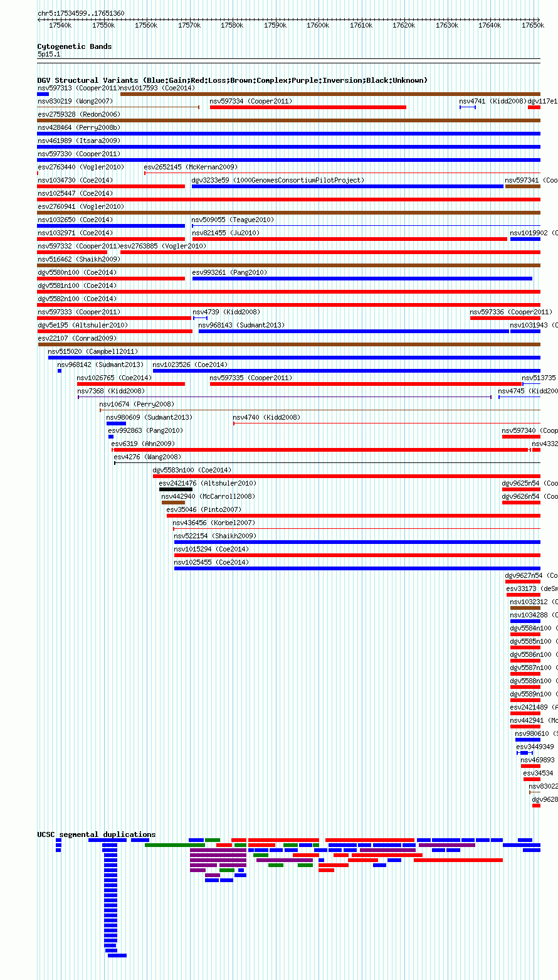Open nsv522154 (Shaikh2009) gain variant
This screenshot has width=558, height=980.
coord(357,542)
